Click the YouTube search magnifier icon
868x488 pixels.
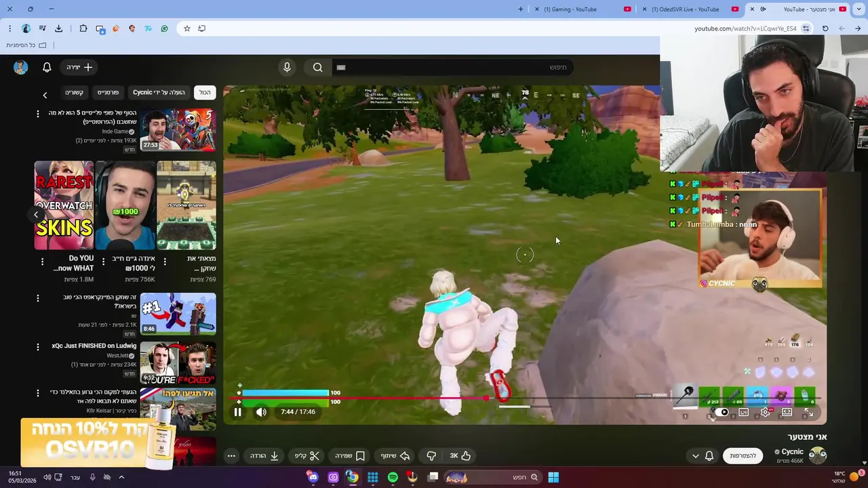click(317, 67)
